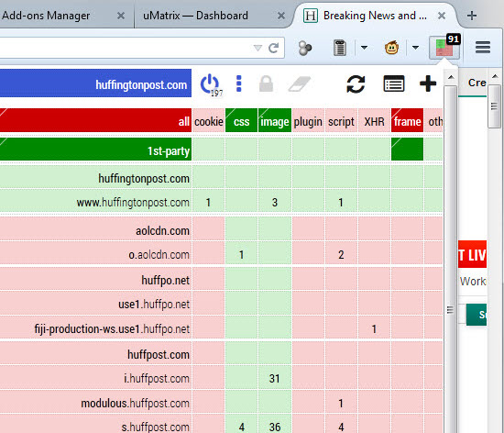The image size is (504, 433).
Task: Open a new browser tab
Action: 472,16
